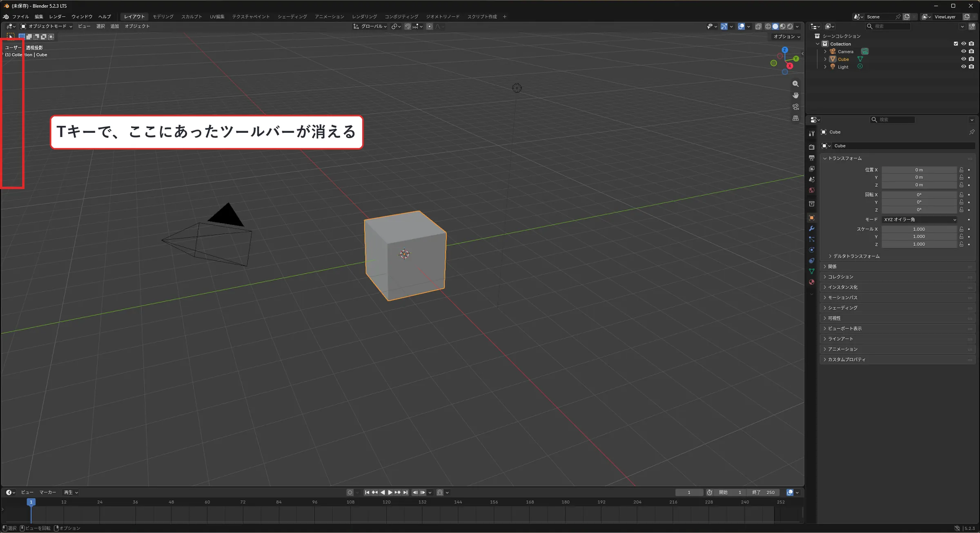The image size is (980, 533).
Task: Open the Object Mode dropdown
Action: pos(47,26)
